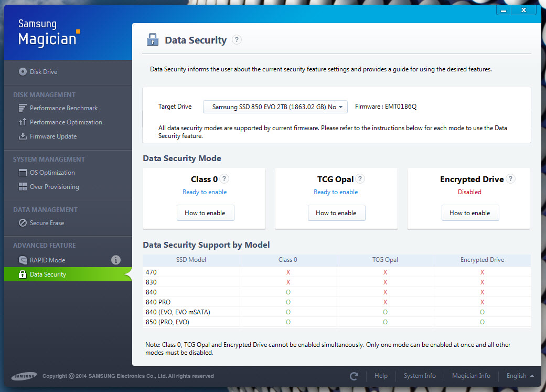546x392 pixels.
Task: Click the Disk Drive icon in sidebar
Action: click(23, 72)
